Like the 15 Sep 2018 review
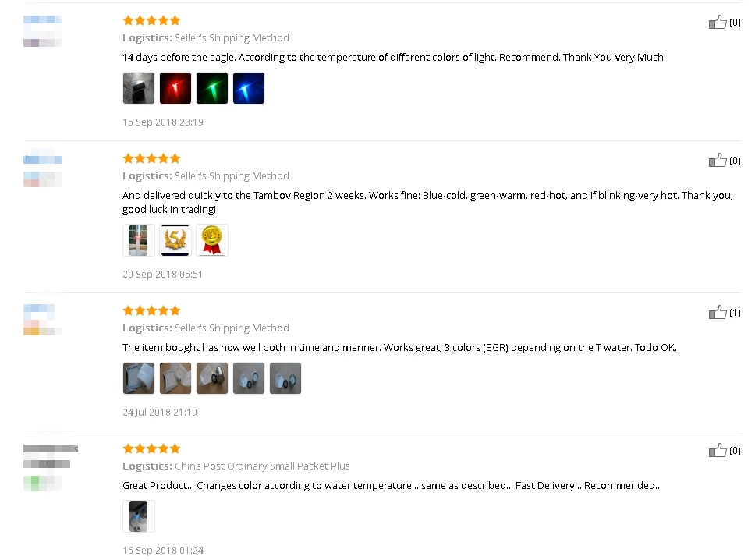755x560 pixels. coord(718,22)
